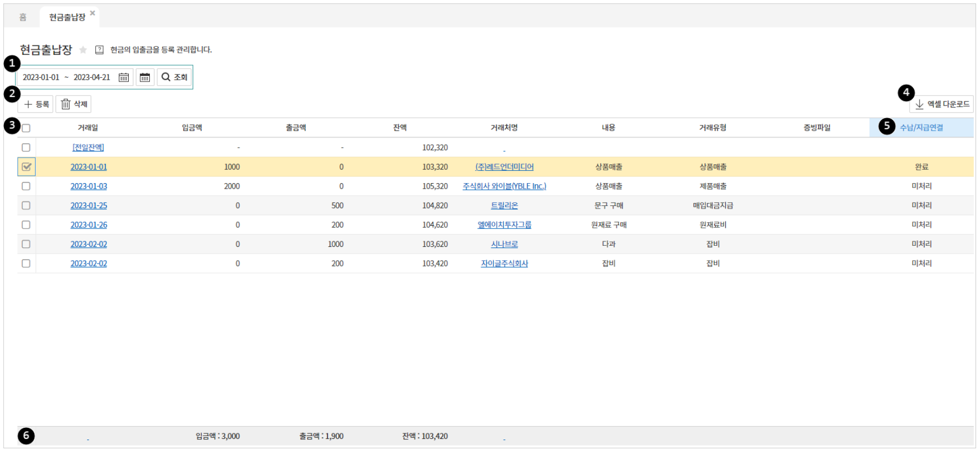Uncheck the checkbox for the 2023-01-01 row
Image resolution: width=980 pixels, height=450 pixels.
click(x=26, y=167)
